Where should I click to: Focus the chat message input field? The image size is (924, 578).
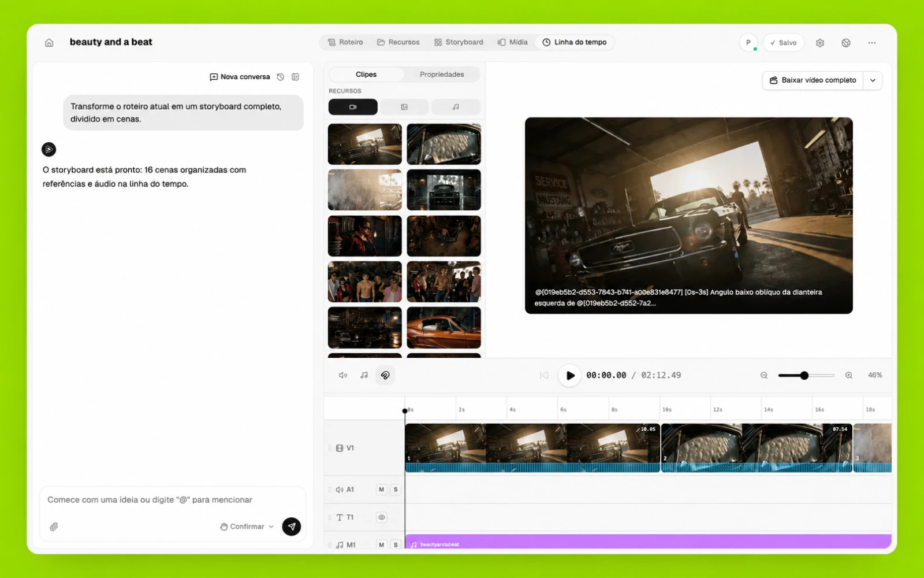point(172,500)
